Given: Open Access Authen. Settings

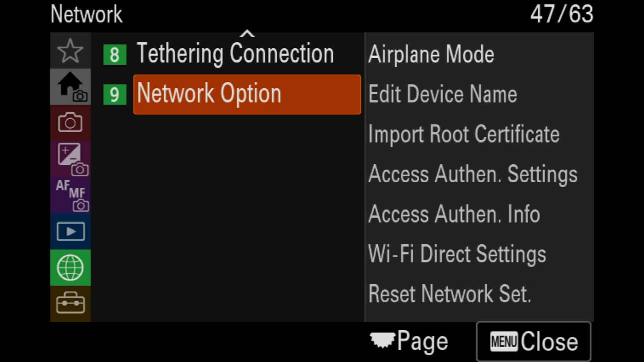Looking at the screenshot, I should [x=473, y=174].
